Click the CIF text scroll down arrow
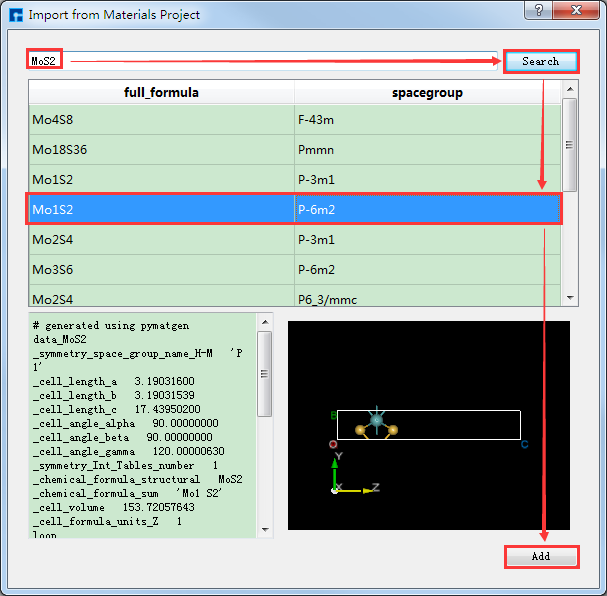Image resolution: width=607 pixels, height=596 pixels. click(264, 530)
